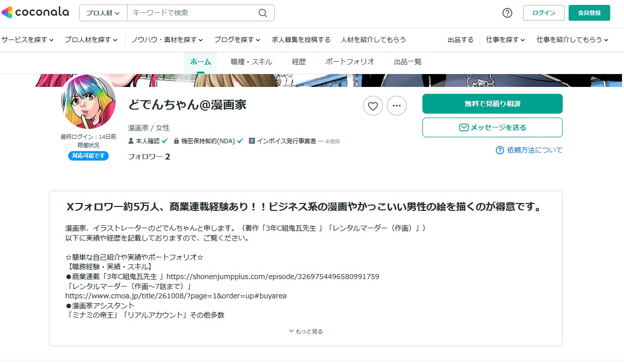This screenshot has width=624, height=364.
Task: Click the lock icon beside 機密保持契約(NDA)
Action: [x=176, y=141]
